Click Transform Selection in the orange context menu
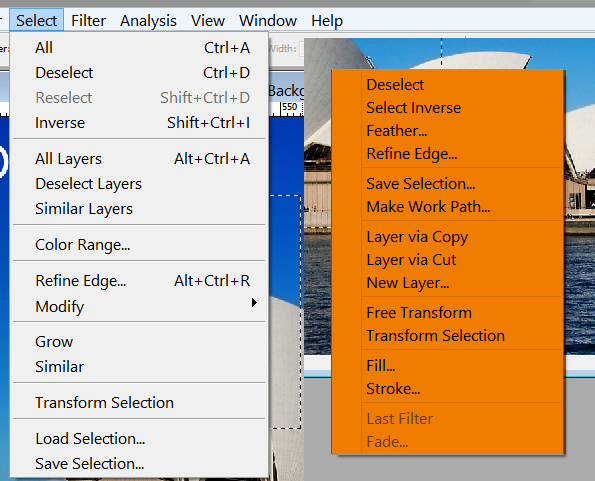 click(449, 336)
